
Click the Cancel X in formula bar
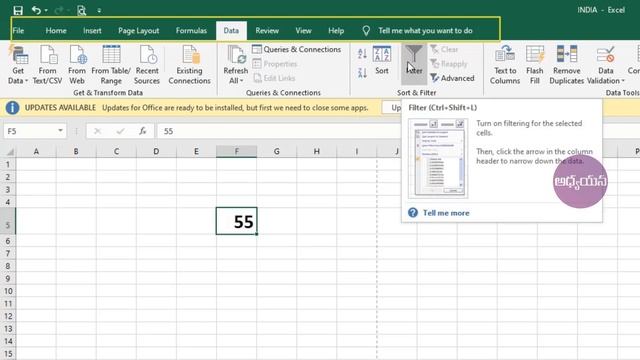(97, 131)
